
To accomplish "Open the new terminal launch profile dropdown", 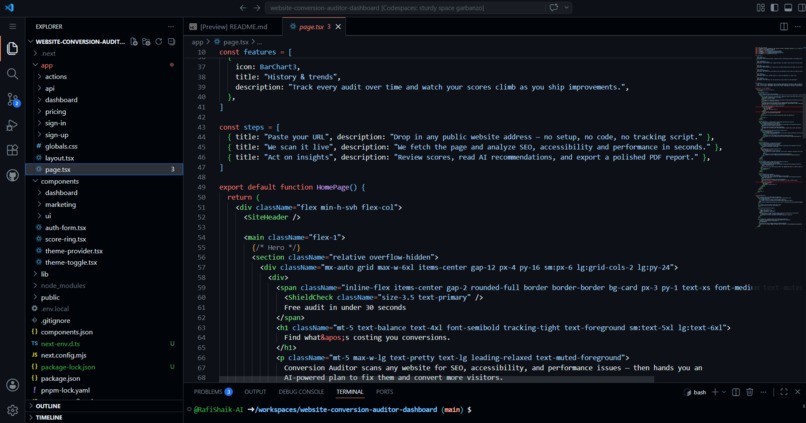I will tap(724, 392).
